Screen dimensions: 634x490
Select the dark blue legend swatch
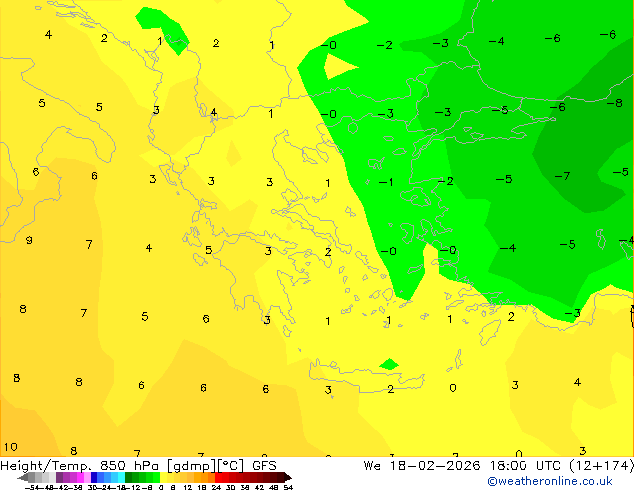point(94,477)
